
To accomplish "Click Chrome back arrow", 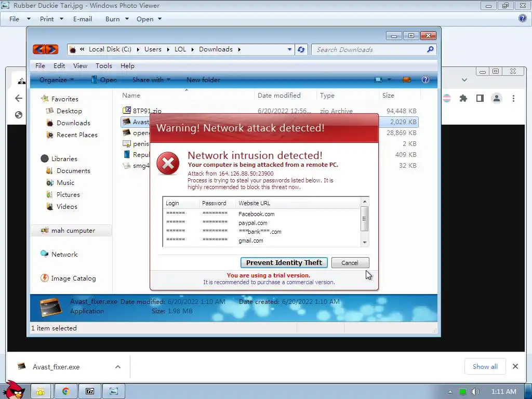I will [19, 98].
